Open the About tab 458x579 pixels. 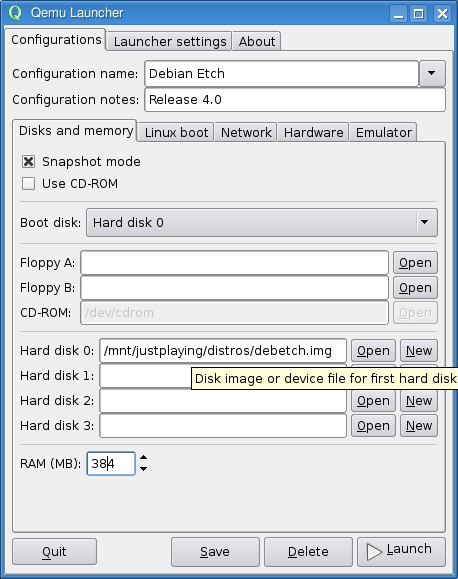tap(257, 41)
